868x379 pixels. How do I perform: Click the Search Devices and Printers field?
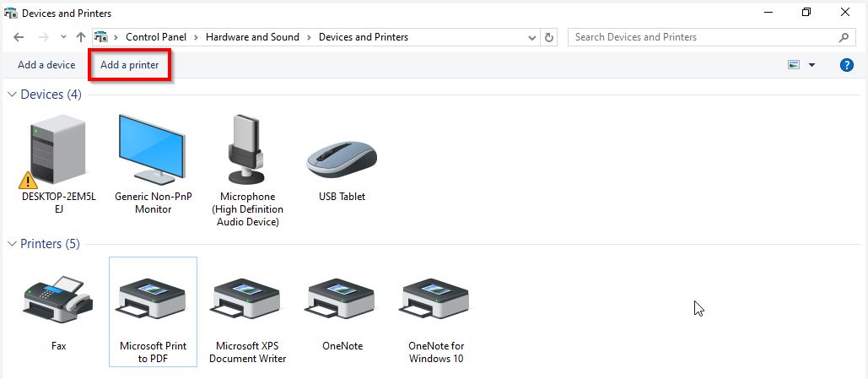(704, 37)
